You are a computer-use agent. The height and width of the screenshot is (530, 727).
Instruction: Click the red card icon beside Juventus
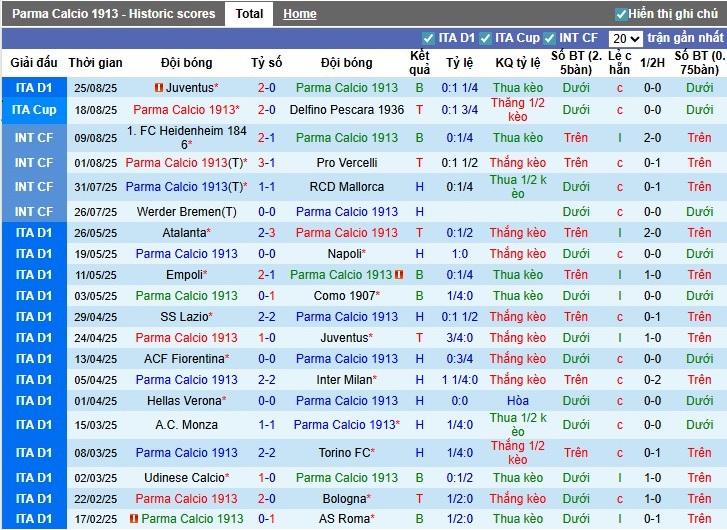coord(159,87)
